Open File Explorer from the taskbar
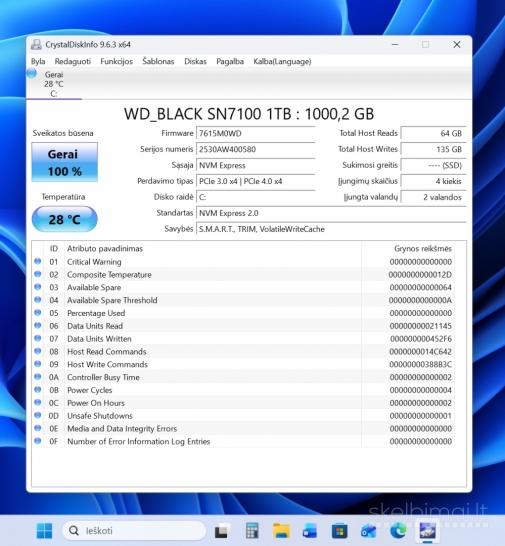Screen dimensions: 505x546 281,531
